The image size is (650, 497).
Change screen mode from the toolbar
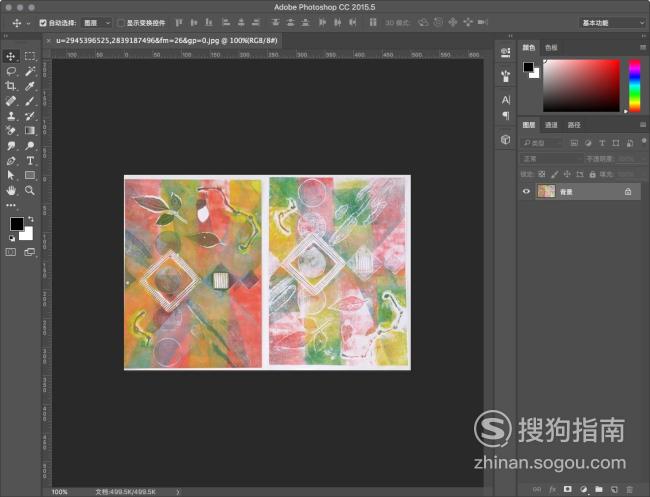click(29, 252)
